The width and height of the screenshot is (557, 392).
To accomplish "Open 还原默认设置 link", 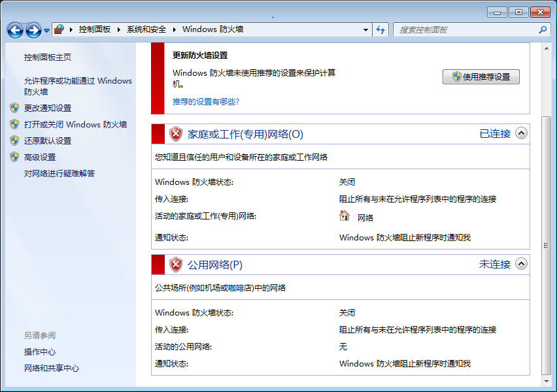I will [48, 140].
